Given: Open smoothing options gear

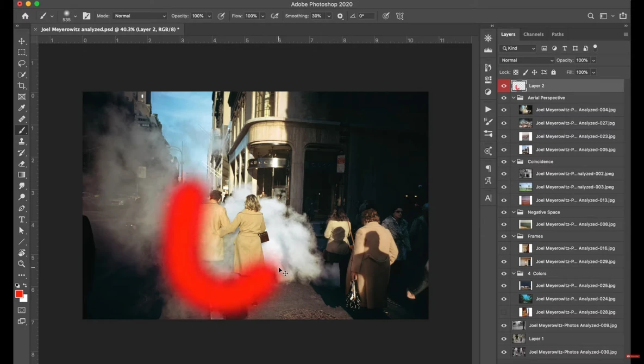Looking at the screenshot, I should pos(340,16).
